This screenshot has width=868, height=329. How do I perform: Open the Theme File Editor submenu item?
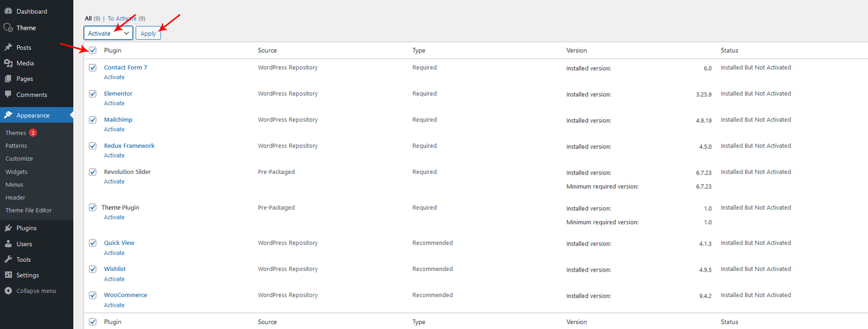coord(28,210)
